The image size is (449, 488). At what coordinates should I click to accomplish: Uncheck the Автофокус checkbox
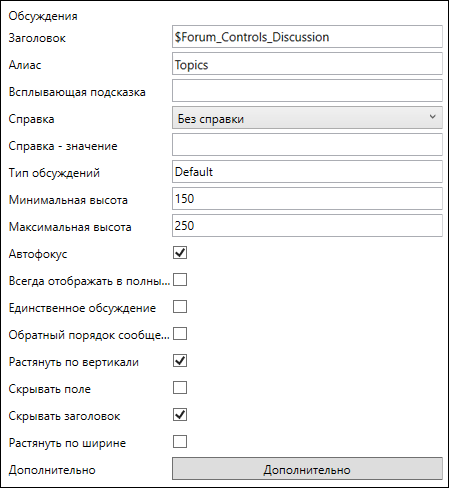tap(180, 253)
